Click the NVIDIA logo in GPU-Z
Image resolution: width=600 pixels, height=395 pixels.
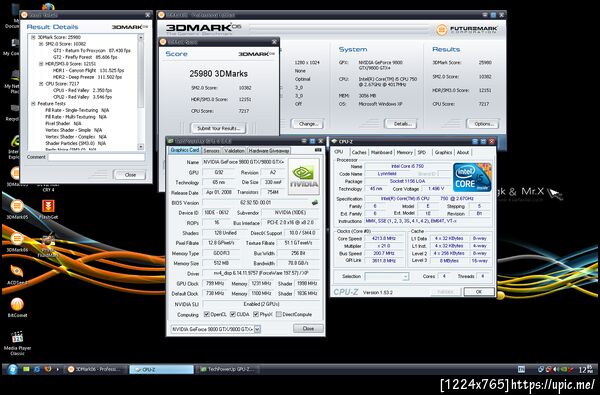pos(304,176)
